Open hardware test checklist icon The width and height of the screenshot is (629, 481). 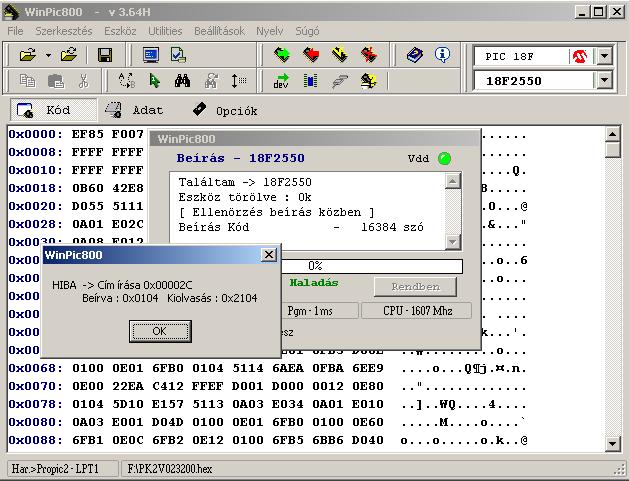(x=178, y=55)
